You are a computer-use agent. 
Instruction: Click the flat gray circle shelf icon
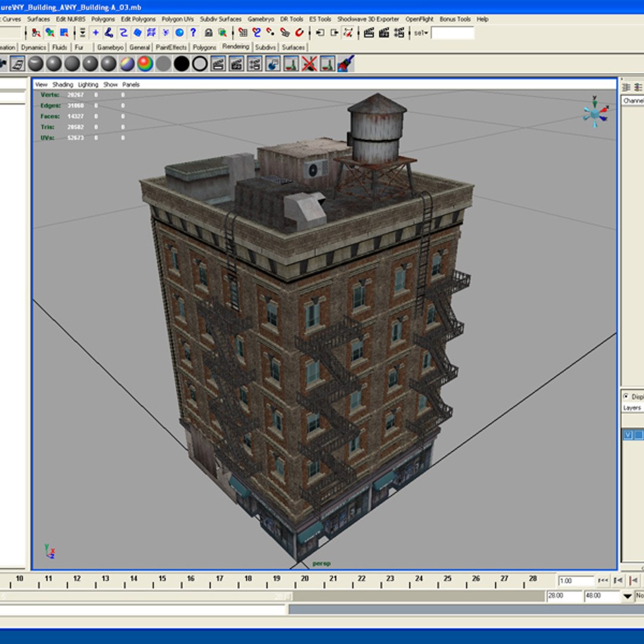click(x=163, y=64)
